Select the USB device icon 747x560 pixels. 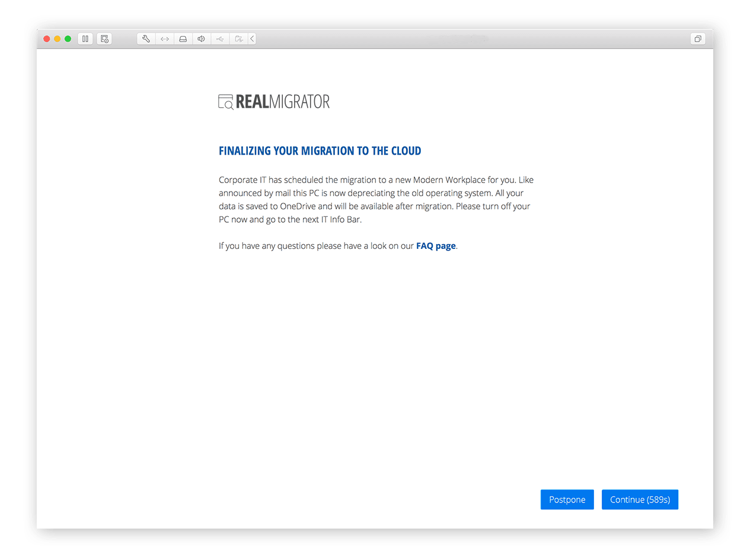point(219,39)
